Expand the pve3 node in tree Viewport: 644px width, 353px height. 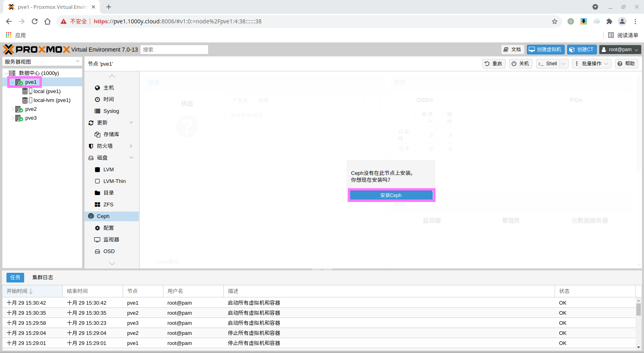click(12, 118)
